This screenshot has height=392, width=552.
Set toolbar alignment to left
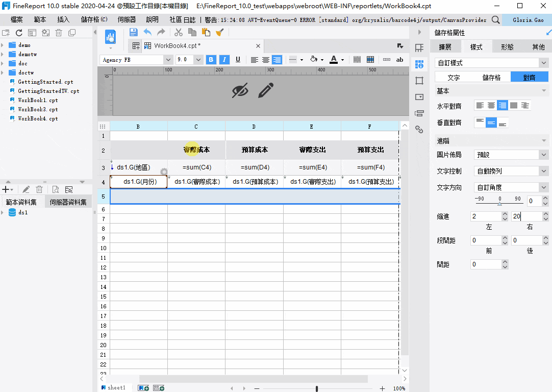click(254, 60)
